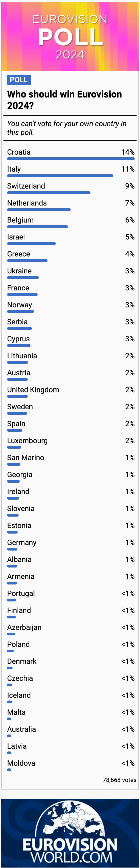This screenshot has width=140, height=868.
Task: Pick Ukraine in the poll
Action: [19, 271]
